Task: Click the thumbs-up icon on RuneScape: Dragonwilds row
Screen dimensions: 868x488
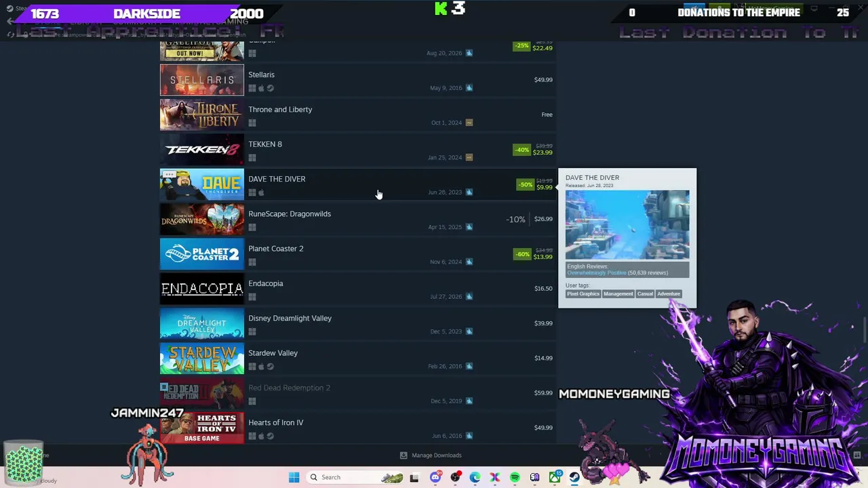Action: (x=469, y=227)
